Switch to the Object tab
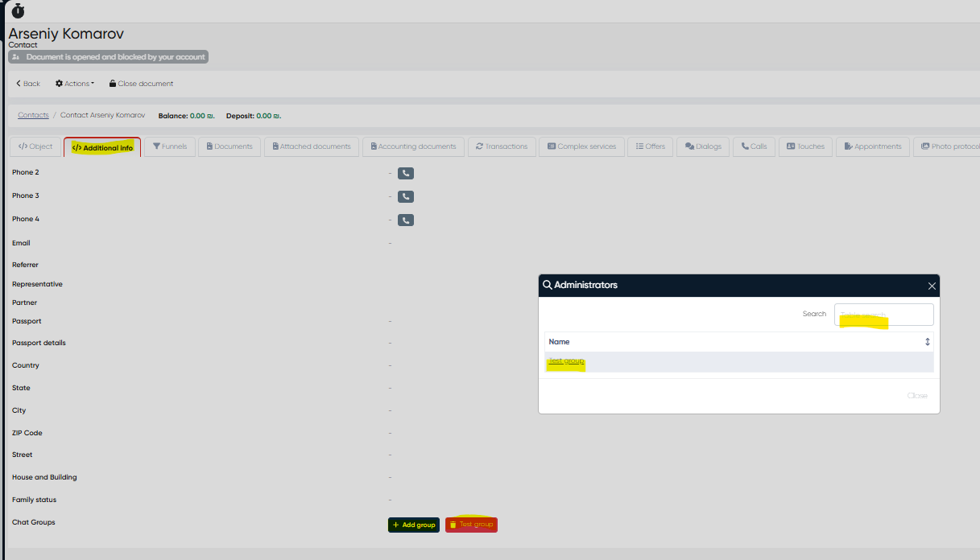The width and height of the screenshot is (980, 560). point(35,146)
